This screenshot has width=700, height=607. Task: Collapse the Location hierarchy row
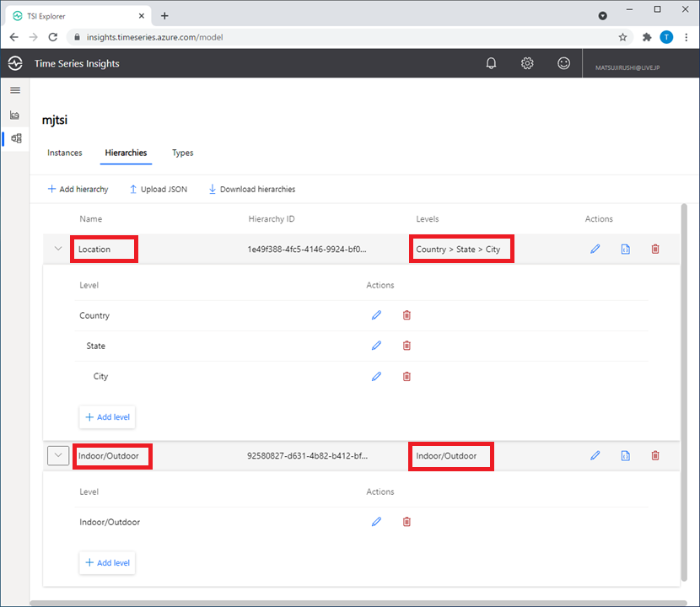[x=58, y=249]
